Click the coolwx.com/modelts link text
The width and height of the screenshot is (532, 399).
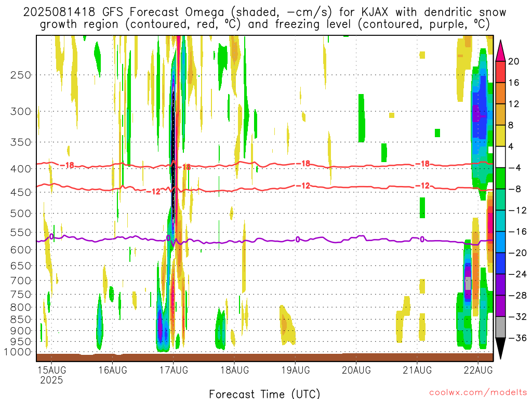(478, 393)
